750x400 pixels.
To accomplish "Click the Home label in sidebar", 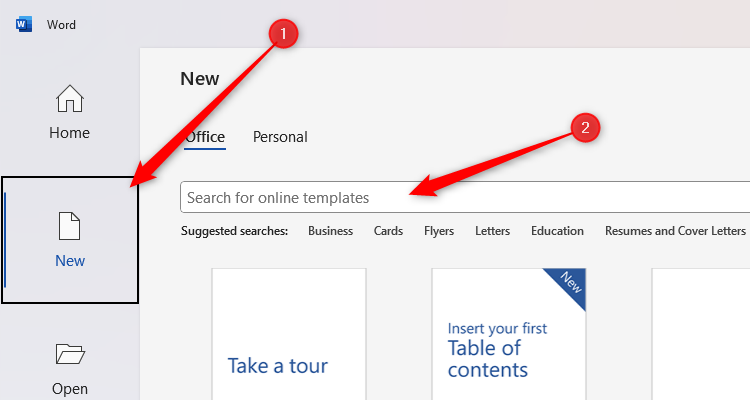I will 70,133.
